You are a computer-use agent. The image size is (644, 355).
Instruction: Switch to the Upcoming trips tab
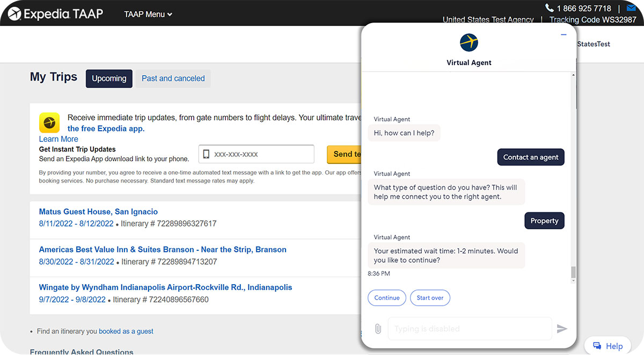coord(109,78)
